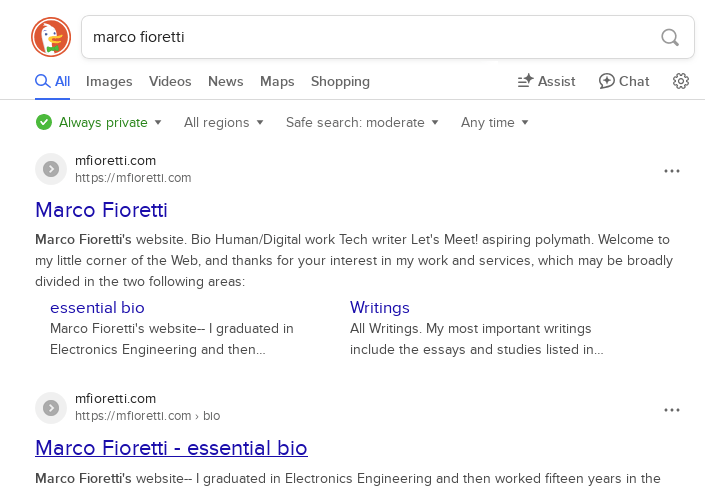Open the essential bio sitelink

click(x=97, y=308)
